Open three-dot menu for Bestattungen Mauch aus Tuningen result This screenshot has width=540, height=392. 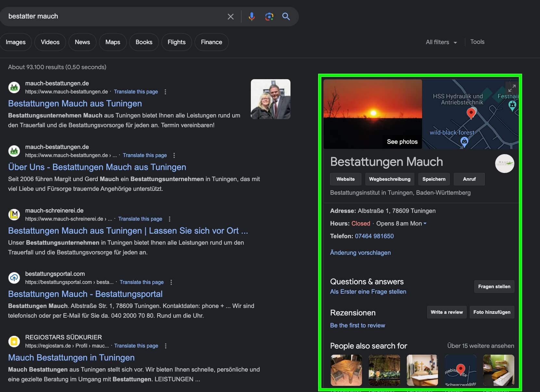(165, 92)
